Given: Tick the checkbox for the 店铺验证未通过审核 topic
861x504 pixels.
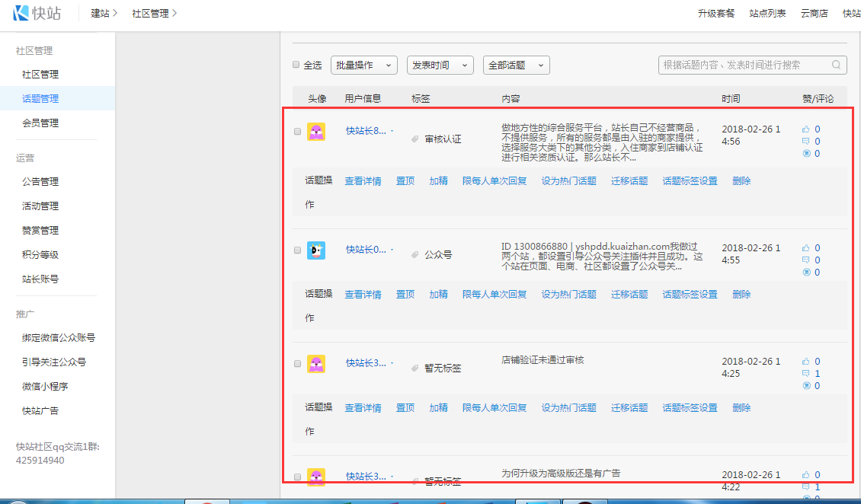Looking at the screenshot, I should pyautogui.click(x=297, y=364).
